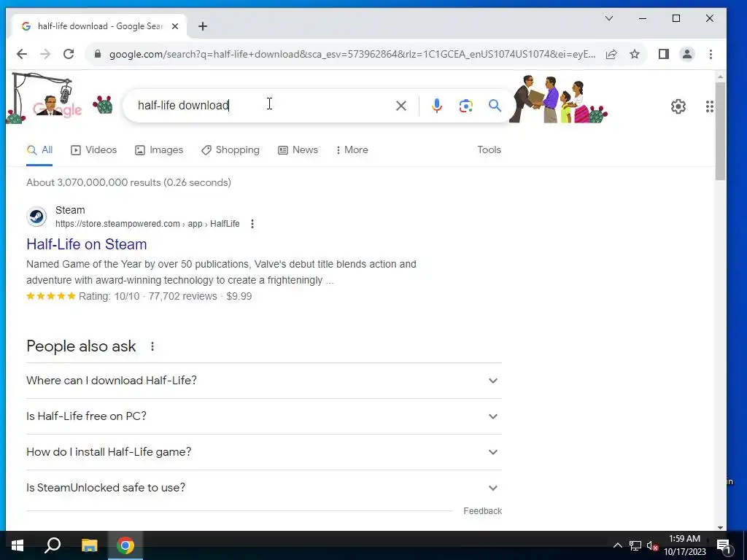The image size is (747, 560).
Task: Open the search Tools options
Action: 489,150
